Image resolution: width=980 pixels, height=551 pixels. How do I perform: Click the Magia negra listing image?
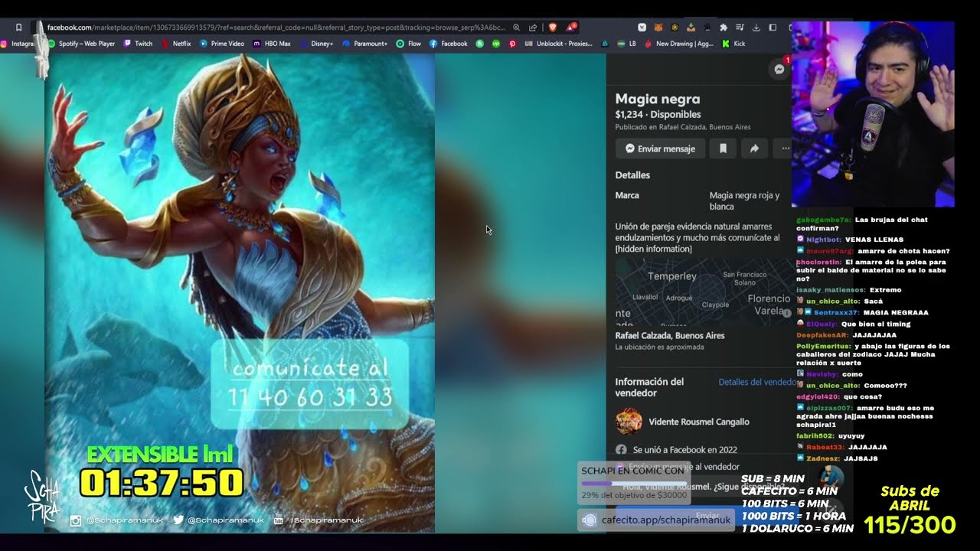(240, 293)
